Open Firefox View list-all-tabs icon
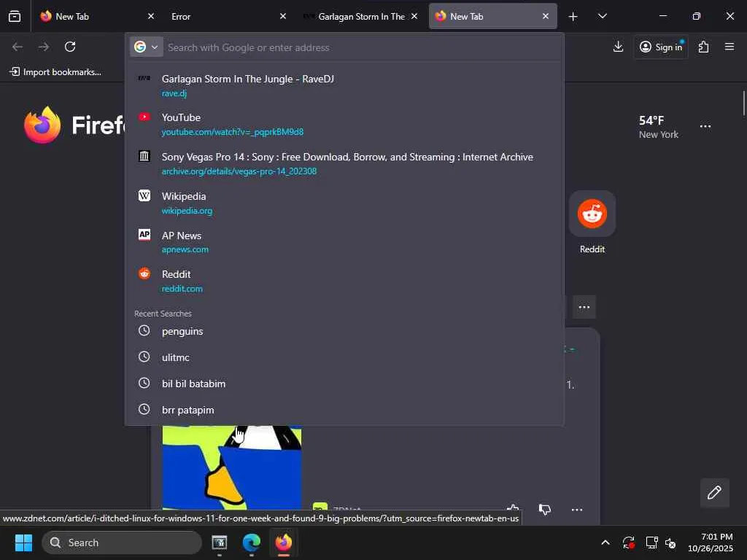Viewport: 747px width, 560px height. click(15, 16)
